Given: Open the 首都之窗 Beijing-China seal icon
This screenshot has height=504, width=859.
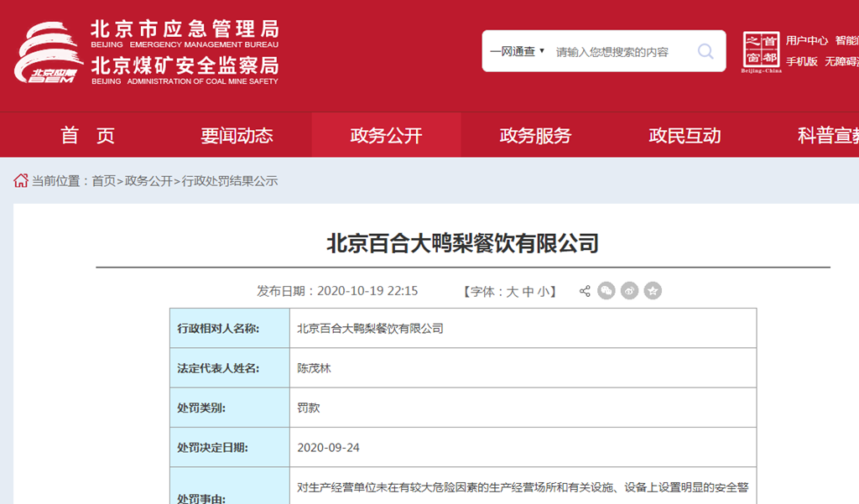Looking at the screenshot, I should pyautogui.click(x=761, y=51).
